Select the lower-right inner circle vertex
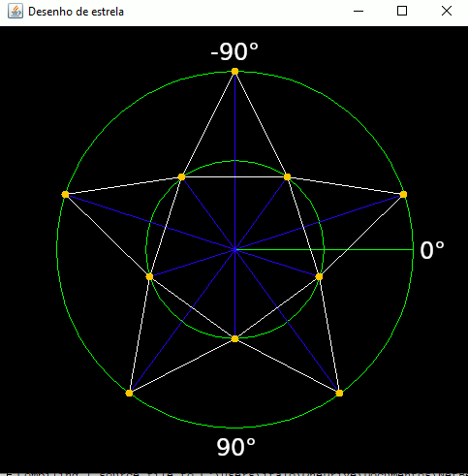The image size is (468, 476). click(x=319, y=276)
